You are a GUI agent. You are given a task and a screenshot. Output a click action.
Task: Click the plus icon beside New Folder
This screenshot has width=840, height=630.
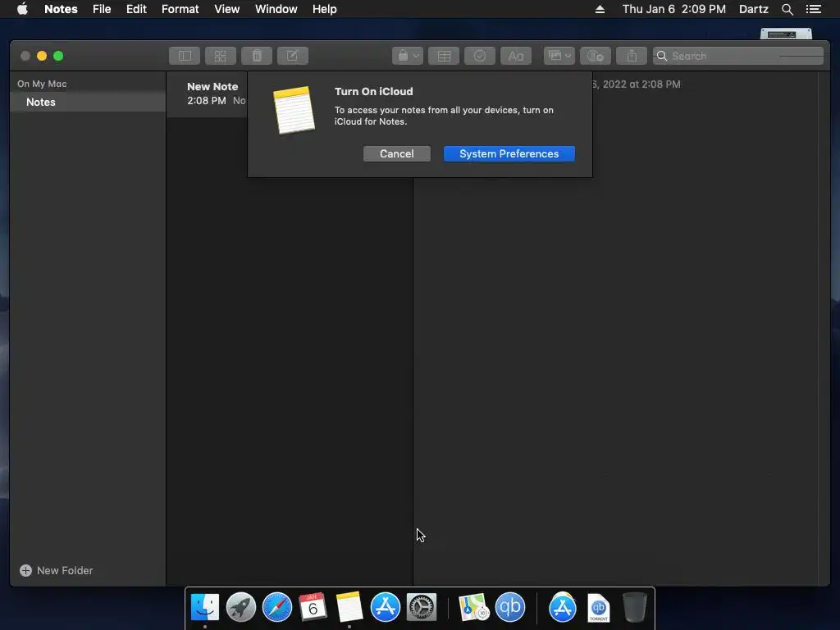(25, 571)
